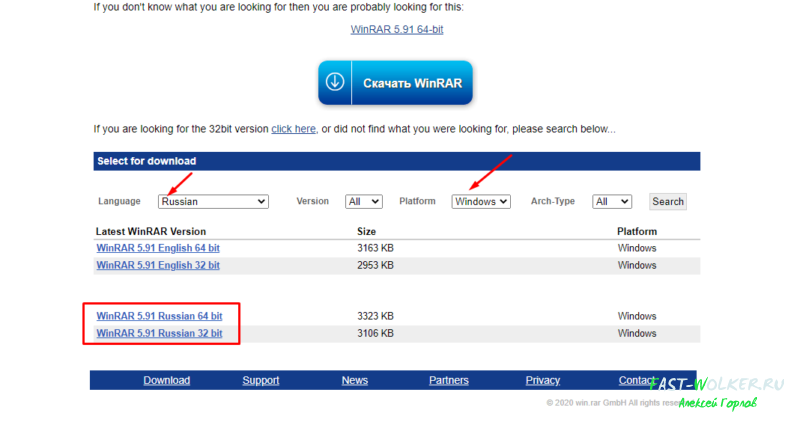Open the Privacy footer menu item
Viewport: 800px width, 425px height.
[x=542, y=380]
